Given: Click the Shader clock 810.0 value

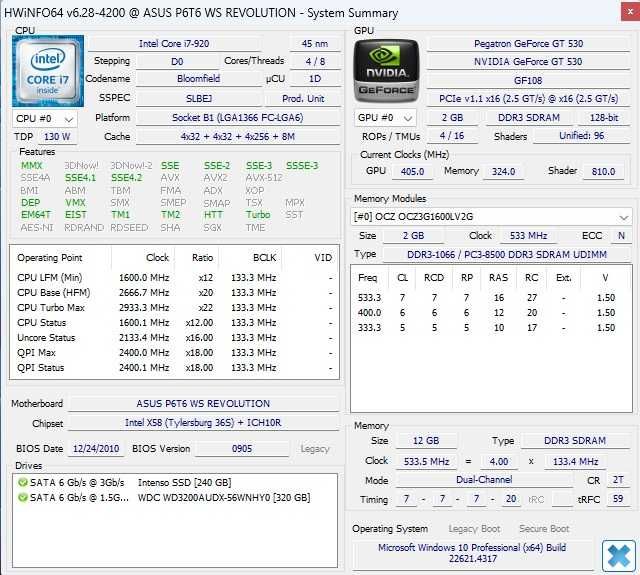Looking at the screenshot, I should (603, 171).
